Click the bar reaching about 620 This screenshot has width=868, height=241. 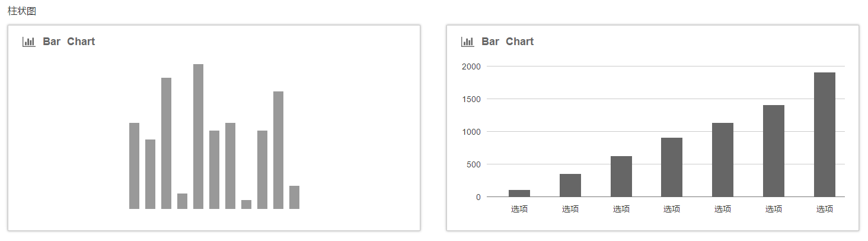tap(621, 176)
